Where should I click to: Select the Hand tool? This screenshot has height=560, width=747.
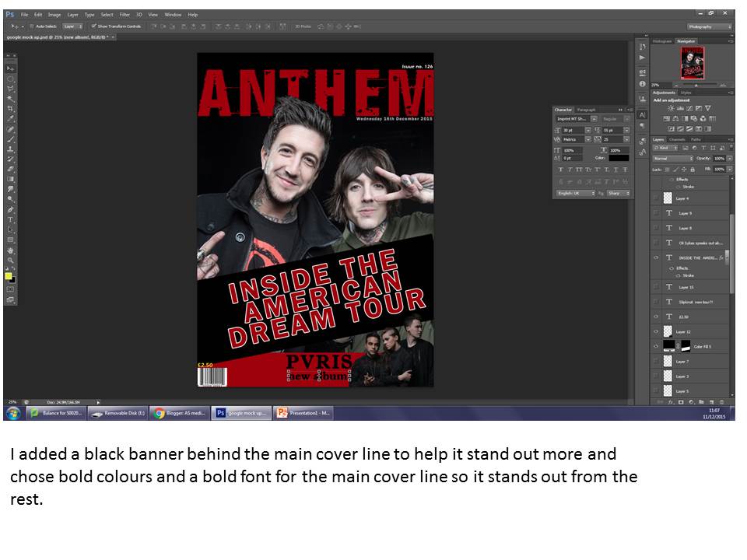point(10,250)
